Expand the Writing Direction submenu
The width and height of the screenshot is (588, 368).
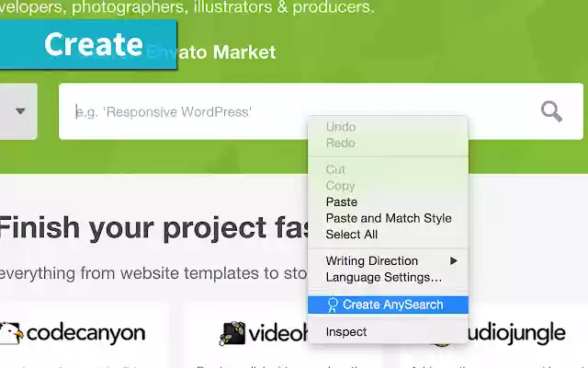[x=388, y=261]
